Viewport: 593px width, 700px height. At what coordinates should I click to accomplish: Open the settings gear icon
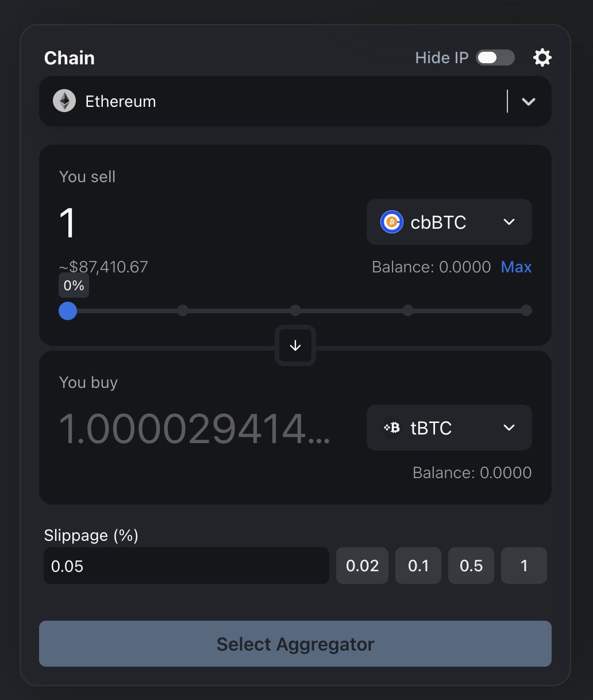(542, 57)
